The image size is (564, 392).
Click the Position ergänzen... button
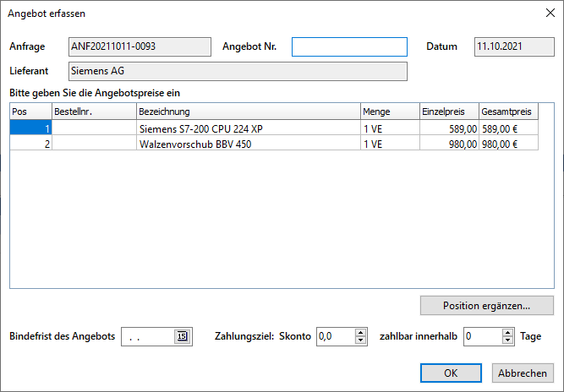(x=487, y=306)
